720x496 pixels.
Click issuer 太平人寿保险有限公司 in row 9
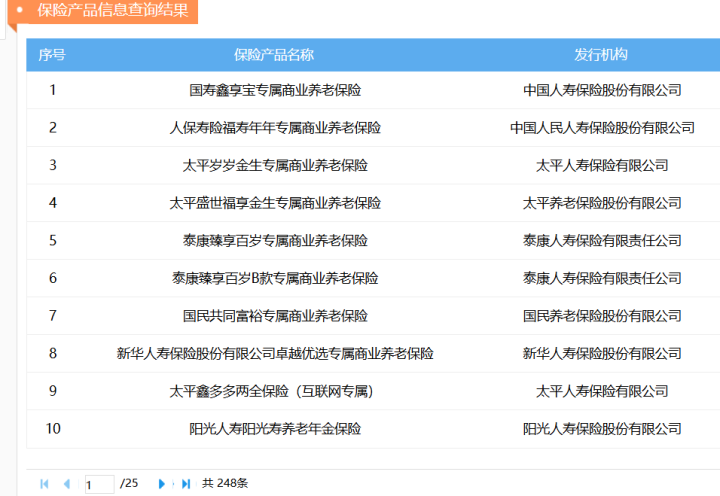click(602, 391)
